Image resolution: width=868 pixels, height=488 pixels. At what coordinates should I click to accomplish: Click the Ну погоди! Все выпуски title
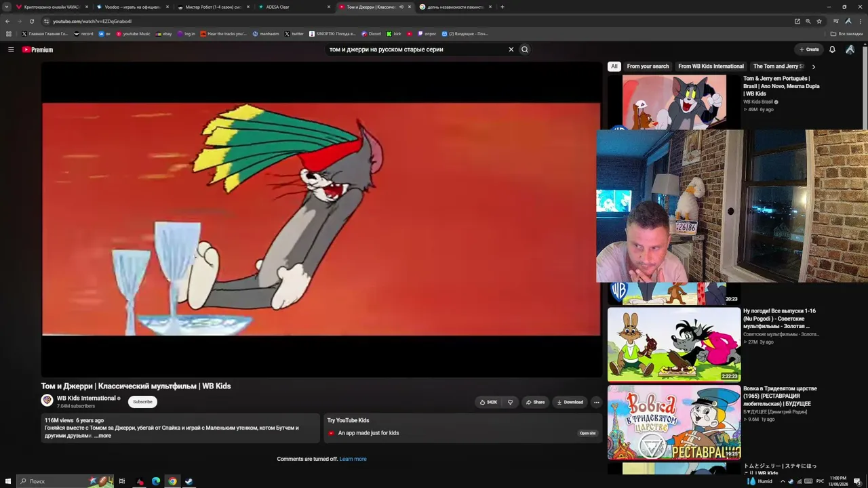pos(779,319)
